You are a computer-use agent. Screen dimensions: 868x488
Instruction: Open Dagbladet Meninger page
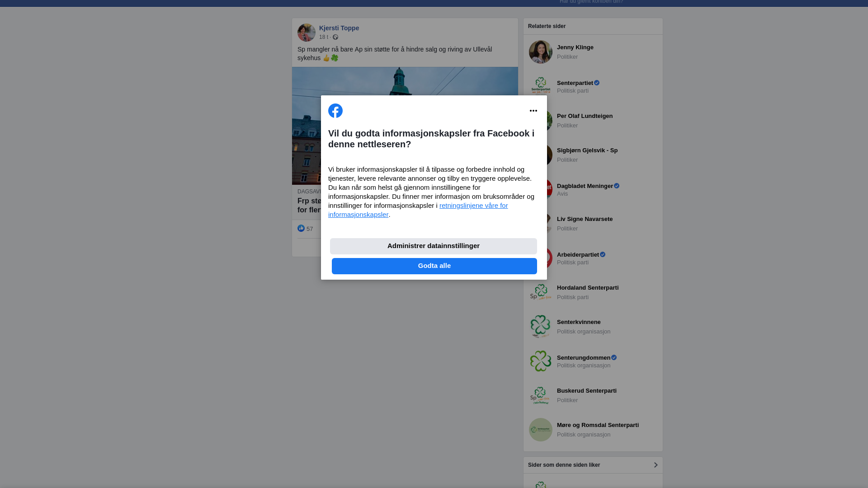585,186
